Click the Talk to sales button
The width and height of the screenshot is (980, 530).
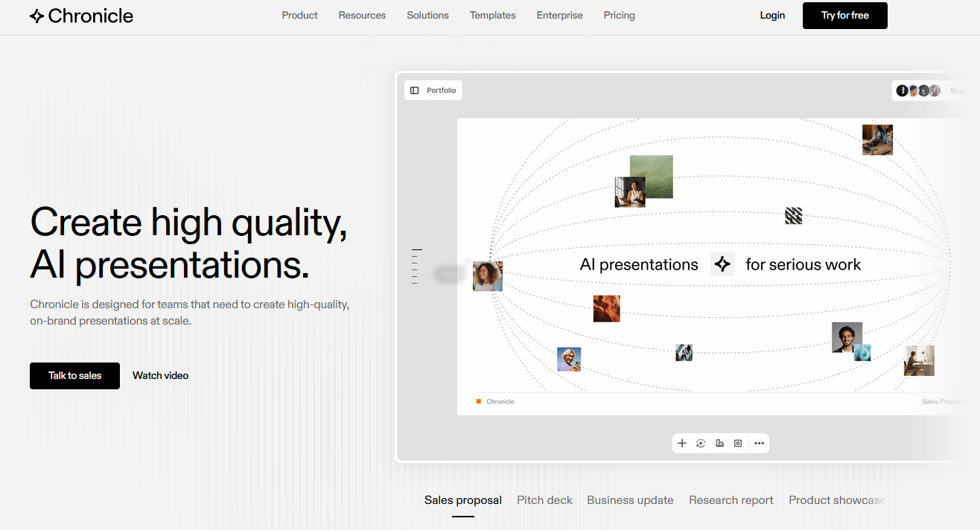(74, 376)
